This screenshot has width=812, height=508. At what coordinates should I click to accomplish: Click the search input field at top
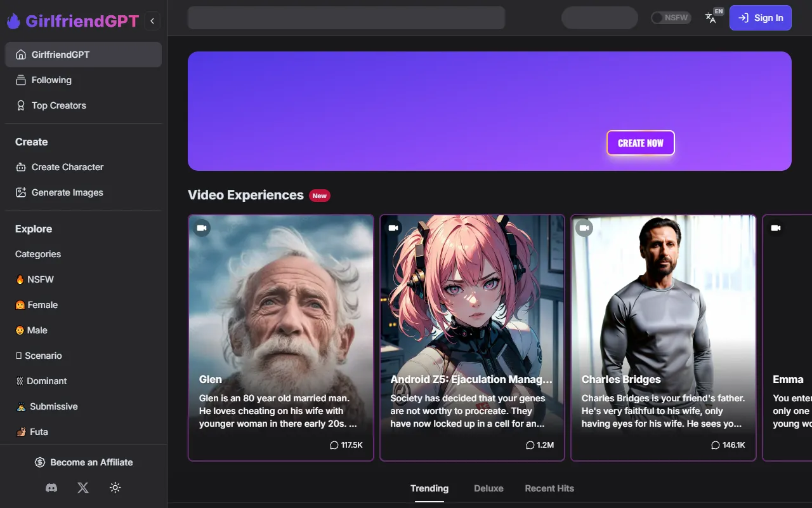346,18
